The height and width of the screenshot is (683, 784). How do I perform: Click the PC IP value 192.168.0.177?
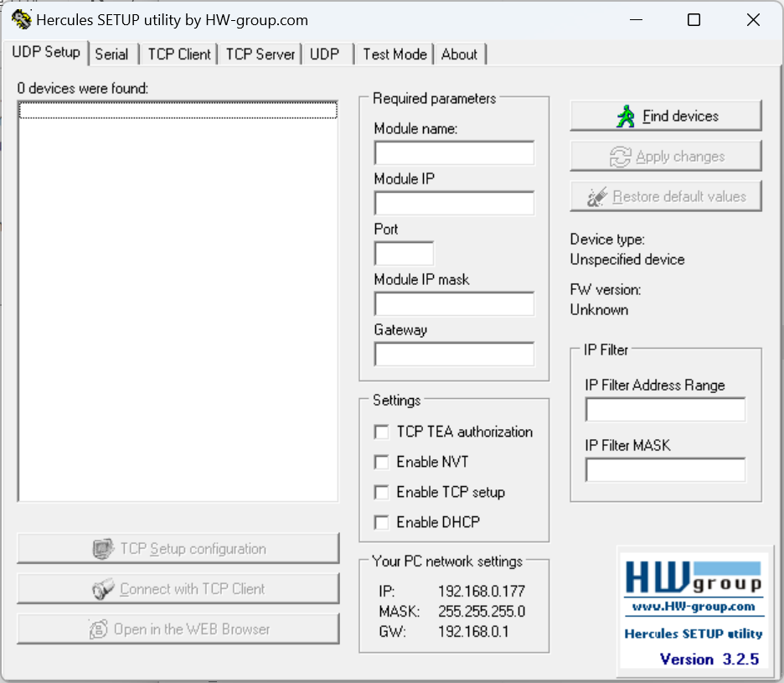(482, 592)
